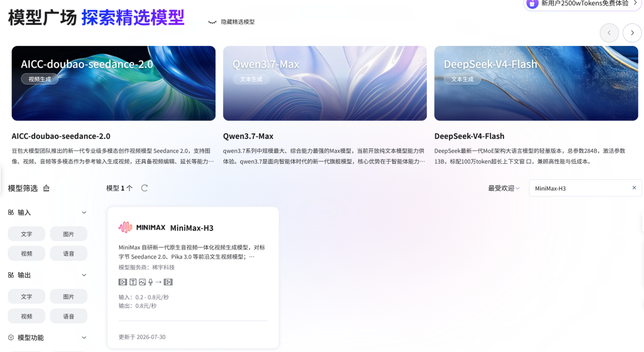
Task: Click the text input icon on MiniMax-H3 card
Action: click(x=133, y=282)
